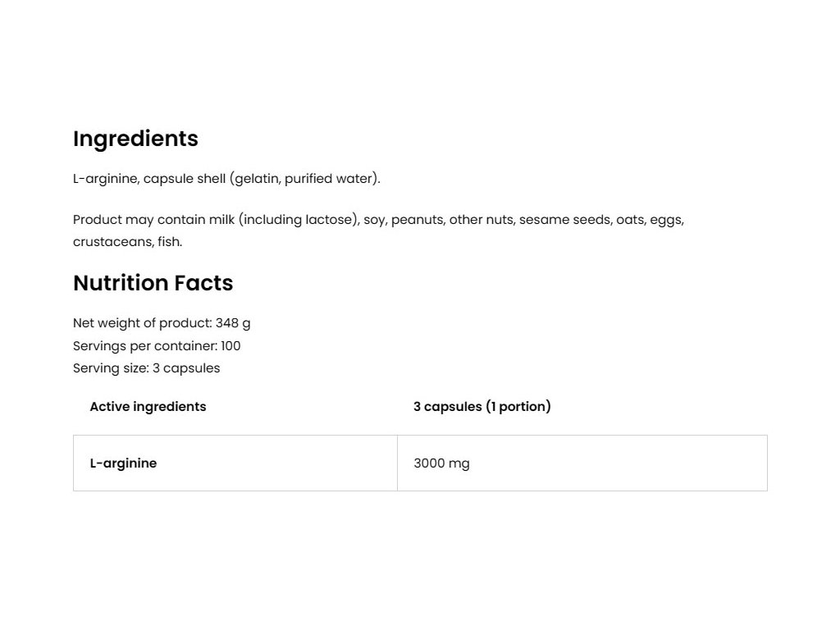Click the Servings per container line

[157, 346]
